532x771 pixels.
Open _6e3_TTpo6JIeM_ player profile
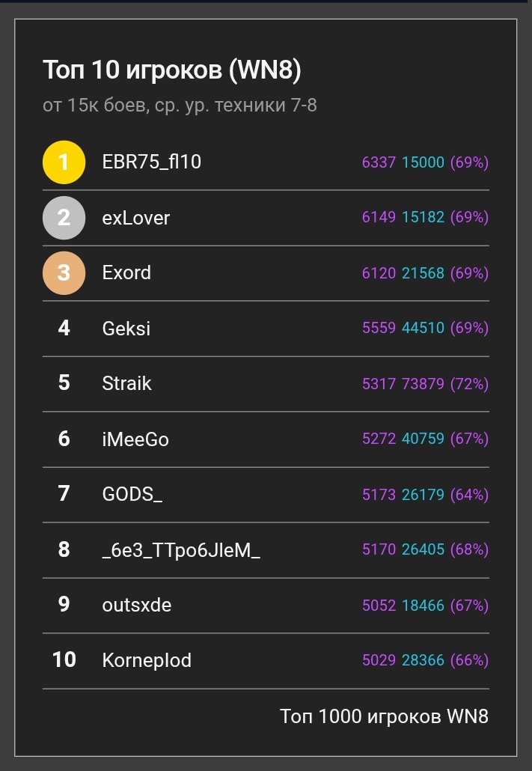(x=181, y=549)
